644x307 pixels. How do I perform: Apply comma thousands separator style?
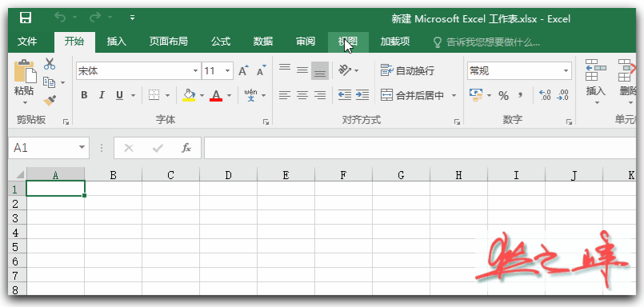pyautogui.click(x=520, y=96)
